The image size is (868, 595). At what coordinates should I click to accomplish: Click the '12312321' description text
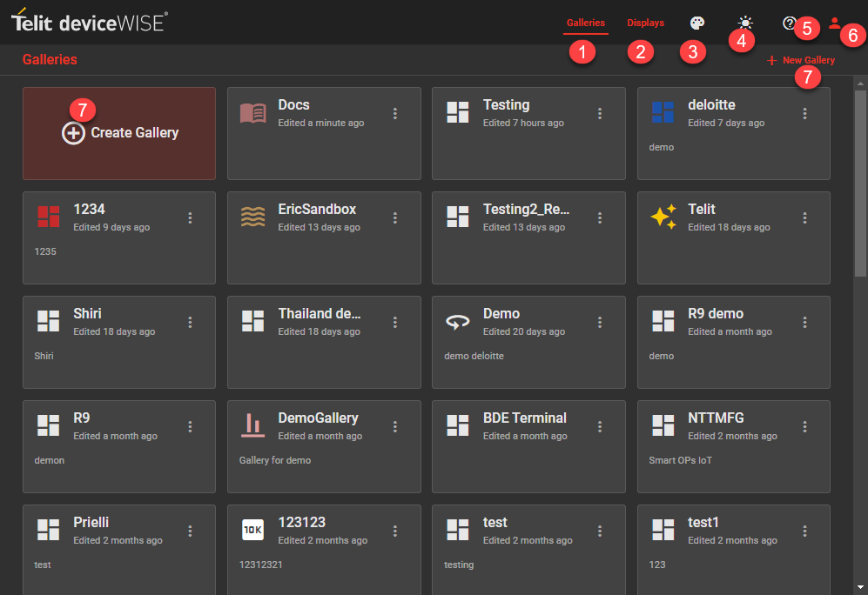pos(260,565)
